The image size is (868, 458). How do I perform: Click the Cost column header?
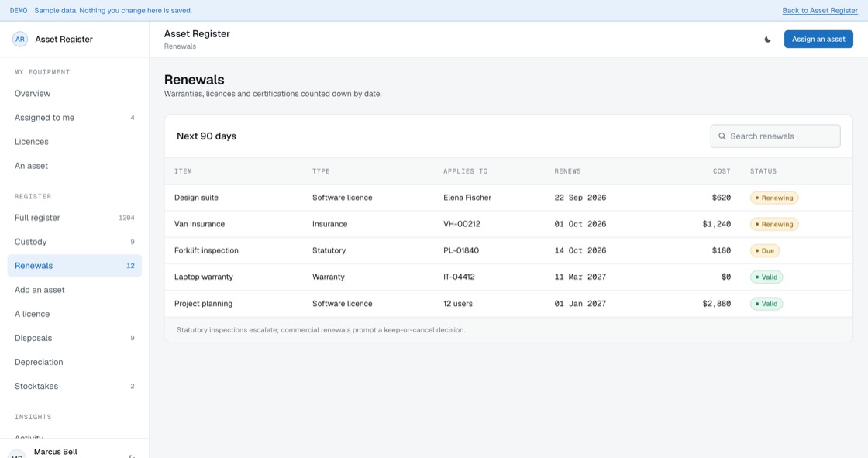[722, 171]
